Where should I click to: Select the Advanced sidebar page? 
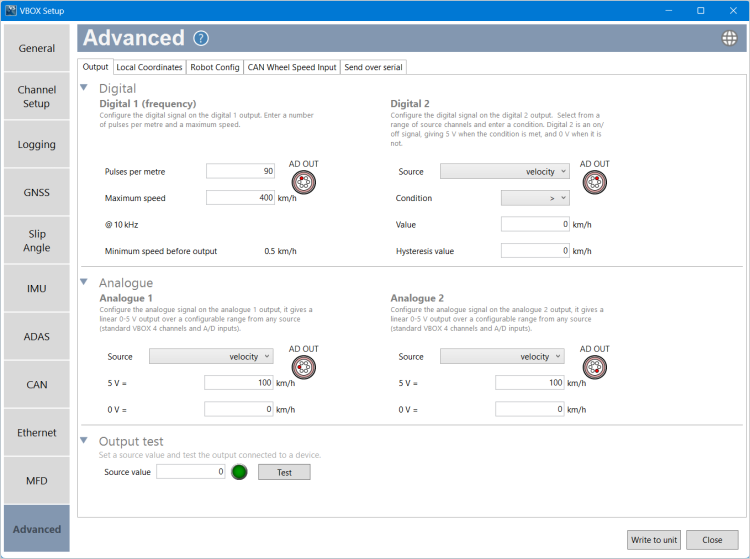(x=37, y=529)
